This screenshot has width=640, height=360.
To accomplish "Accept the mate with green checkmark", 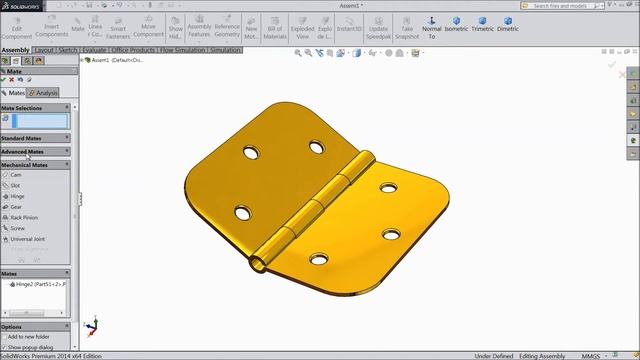I will (4, 80).
